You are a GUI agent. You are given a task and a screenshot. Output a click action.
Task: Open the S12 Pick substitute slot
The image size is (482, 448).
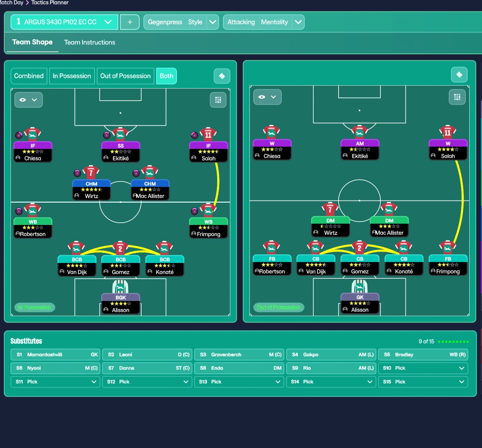click(x=148, y=382)
